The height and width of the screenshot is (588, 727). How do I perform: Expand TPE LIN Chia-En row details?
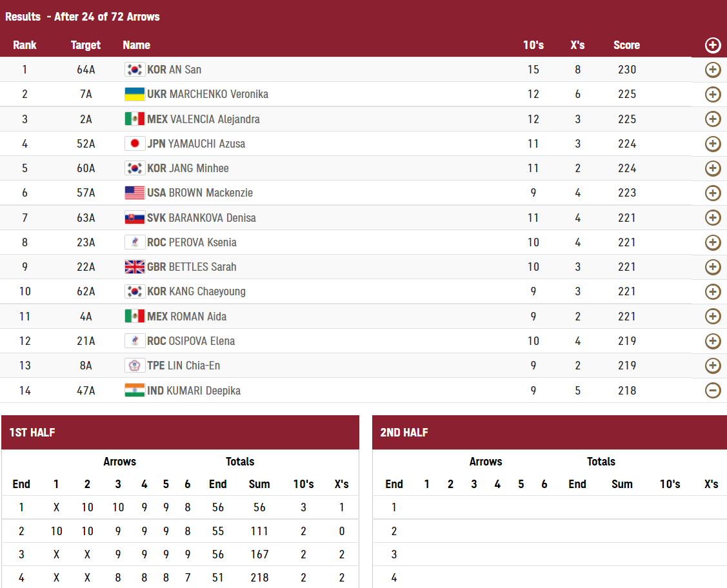click(713, 366)
